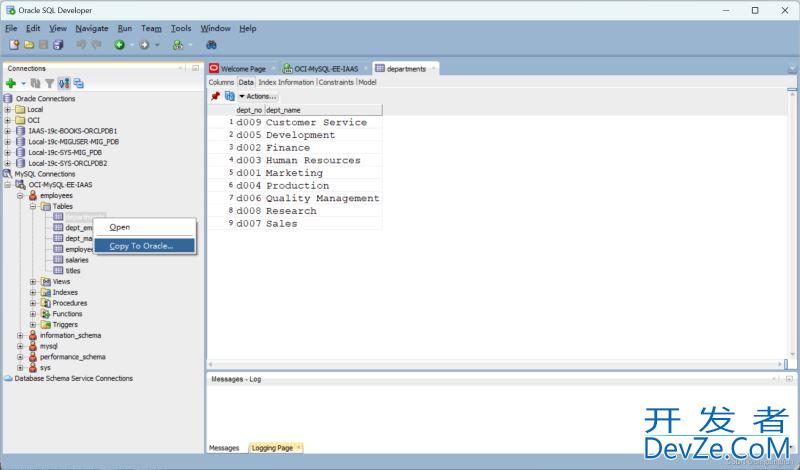This screenshot has width=800, height=470.
Task: Expand the Indexes node
Action: coord(33,292)
